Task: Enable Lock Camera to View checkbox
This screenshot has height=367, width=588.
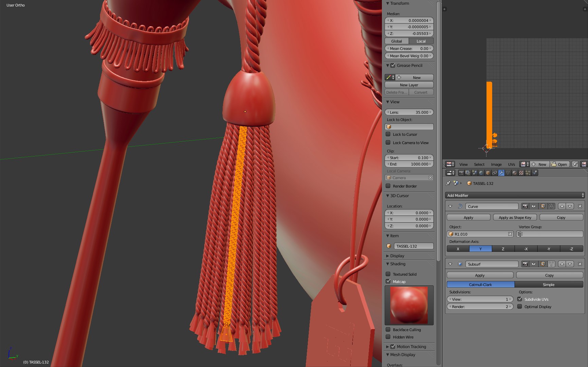Action: (x=388, y=142)
